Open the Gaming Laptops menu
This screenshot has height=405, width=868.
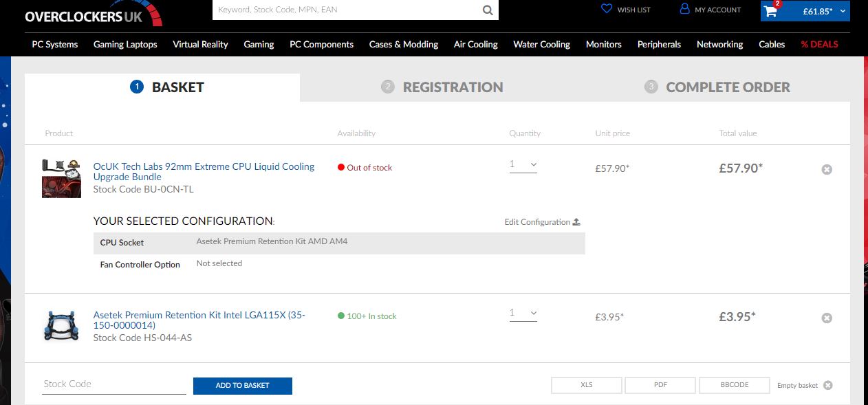[x=125, y=44]
